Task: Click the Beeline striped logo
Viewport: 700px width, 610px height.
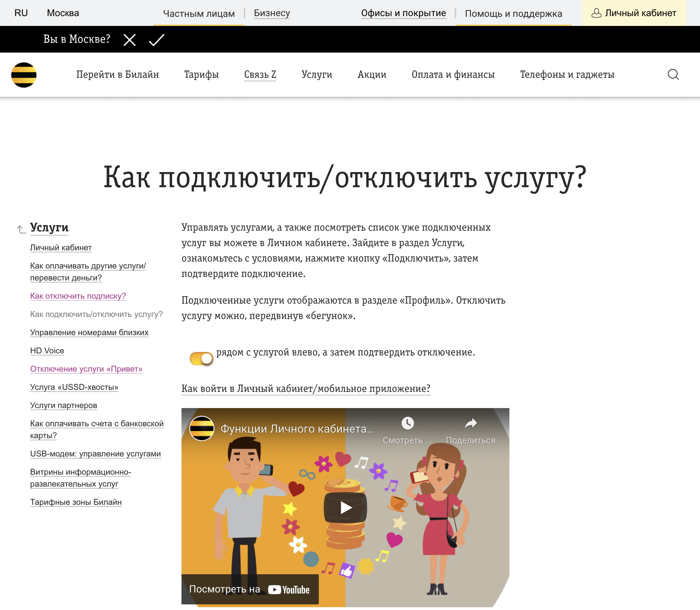Action: (x=24, y=74)
